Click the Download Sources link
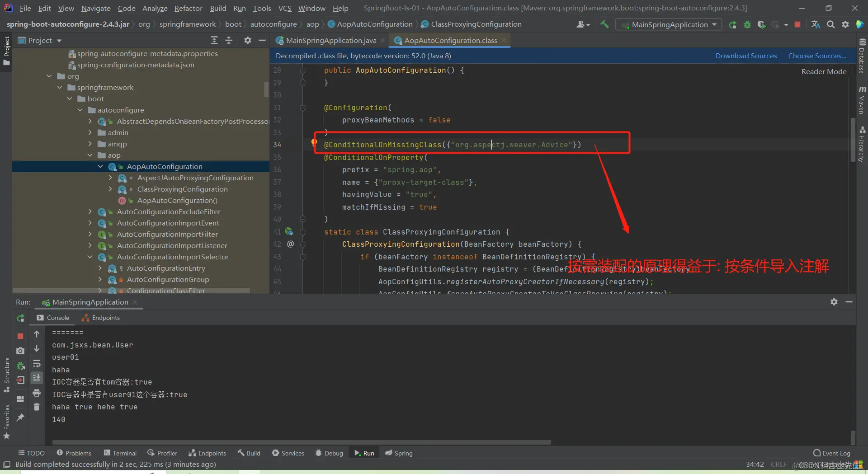The width and height of the screenshot is (868, 474). [746, 56]
